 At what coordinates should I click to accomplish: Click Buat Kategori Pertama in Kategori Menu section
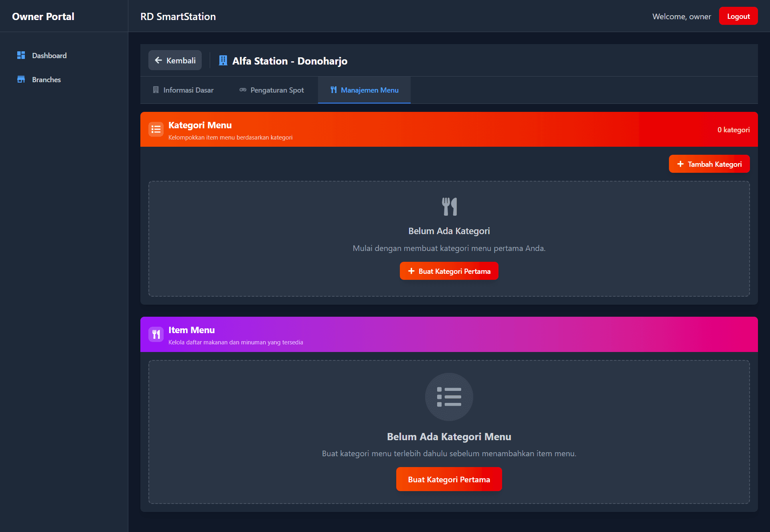[x=449, y=271]
